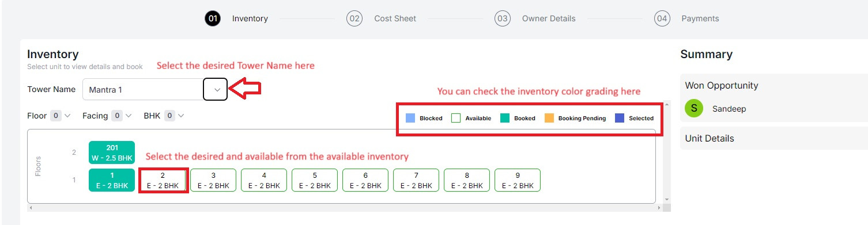The width and height of the screenshot is (868, 225).
Task: Open the Tower Name dropdown arrow
Action: [216, 90]
